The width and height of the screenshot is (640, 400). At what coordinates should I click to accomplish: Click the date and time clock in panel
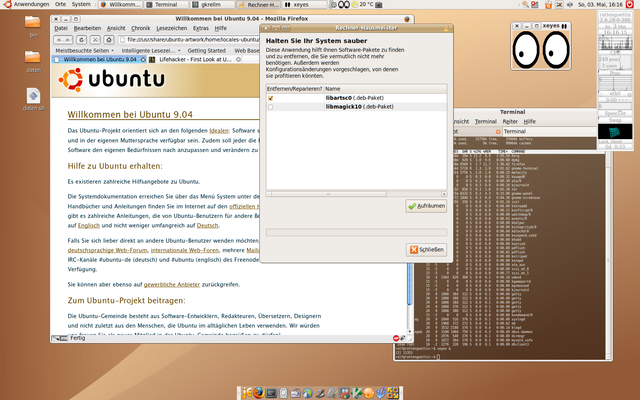(x=600, y=4)
